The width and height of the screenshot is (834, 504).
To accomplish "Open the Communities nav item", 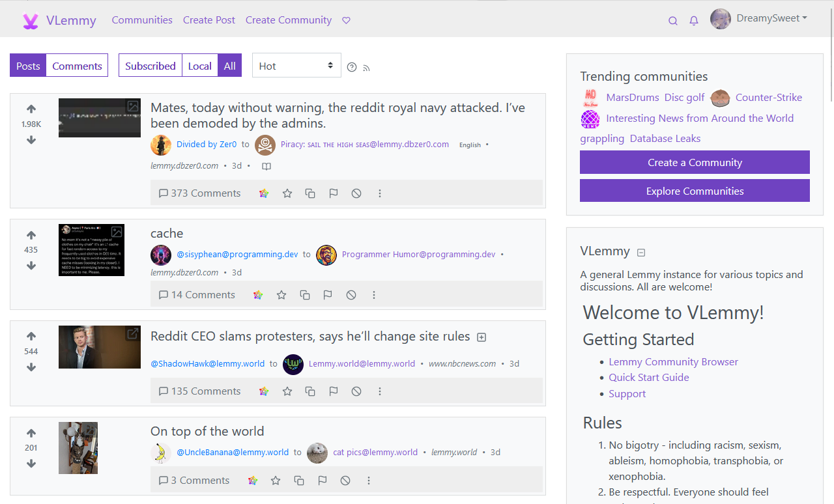I will coord(142,20).
